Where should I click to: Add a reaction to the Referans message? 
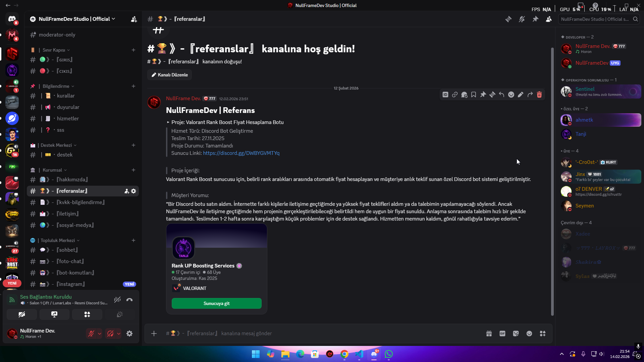511,95
